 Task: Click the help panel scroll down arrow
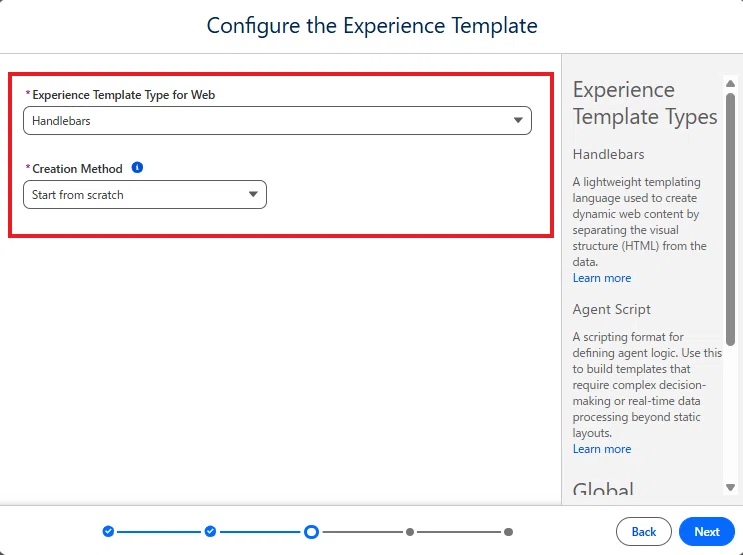pos(730,487)
